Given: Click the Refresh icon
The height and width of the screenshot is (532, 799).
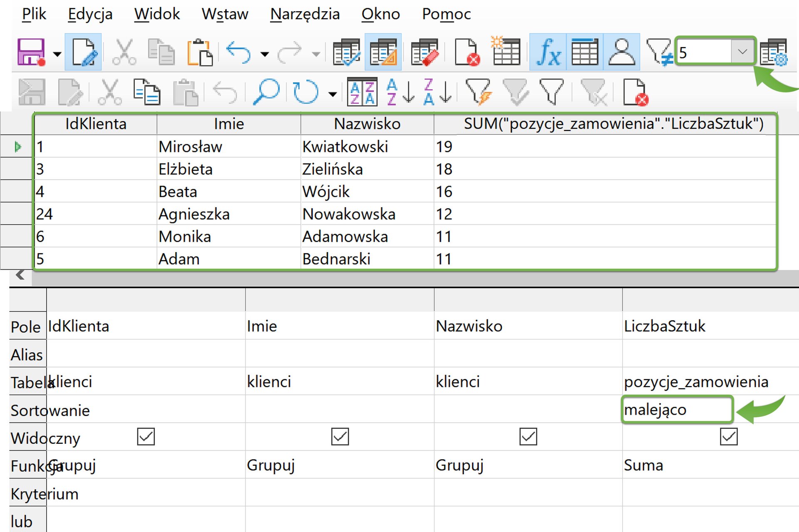Looking at the screenshot, I should pyautogui.click(x=305, y=92).
